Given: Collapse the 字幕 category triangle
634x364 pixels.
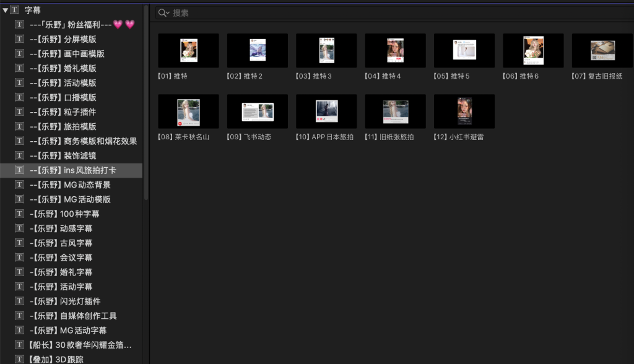Looking at the screenshot, I should coord(5,10).
